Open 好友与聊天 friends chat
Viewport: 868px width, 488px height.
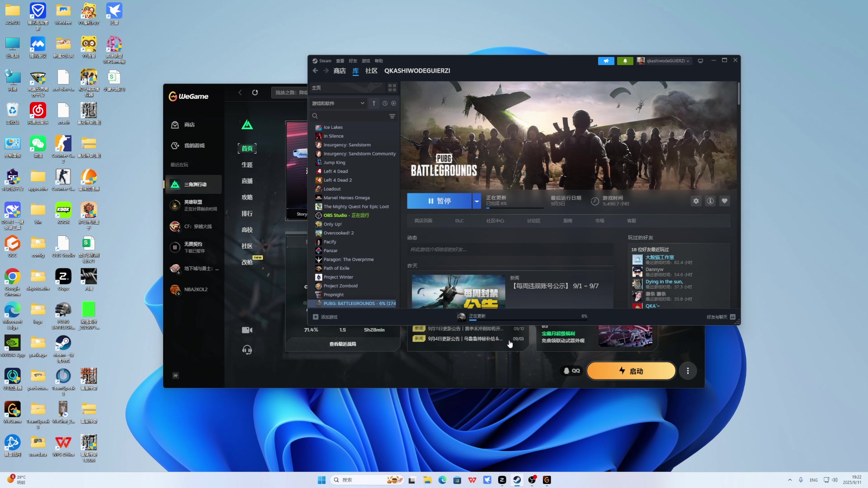coord(721,317)
